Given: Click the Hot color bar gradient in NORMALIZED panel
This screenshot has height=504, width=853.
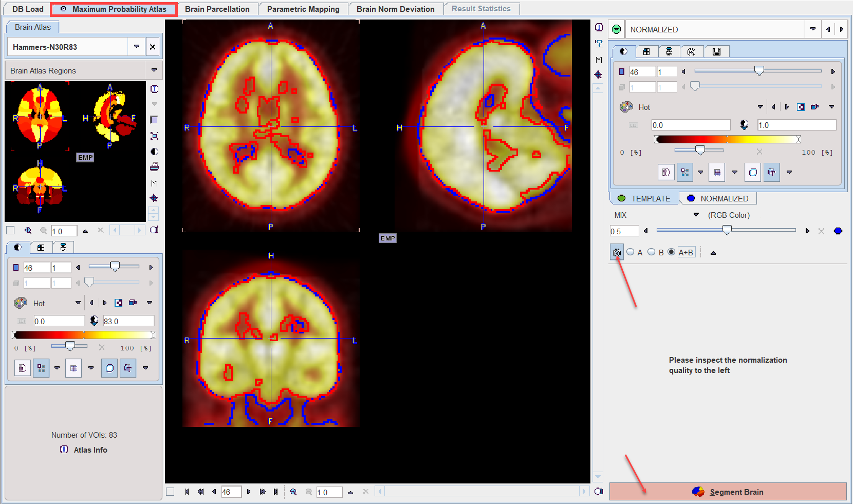Looking at the screenshot, I should [727, 139].
